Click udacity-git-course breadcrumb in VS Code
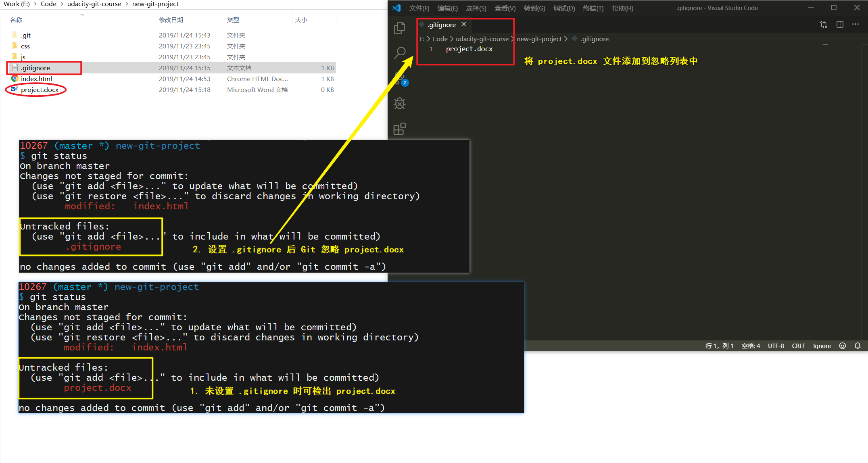 (x=482, y=39)
